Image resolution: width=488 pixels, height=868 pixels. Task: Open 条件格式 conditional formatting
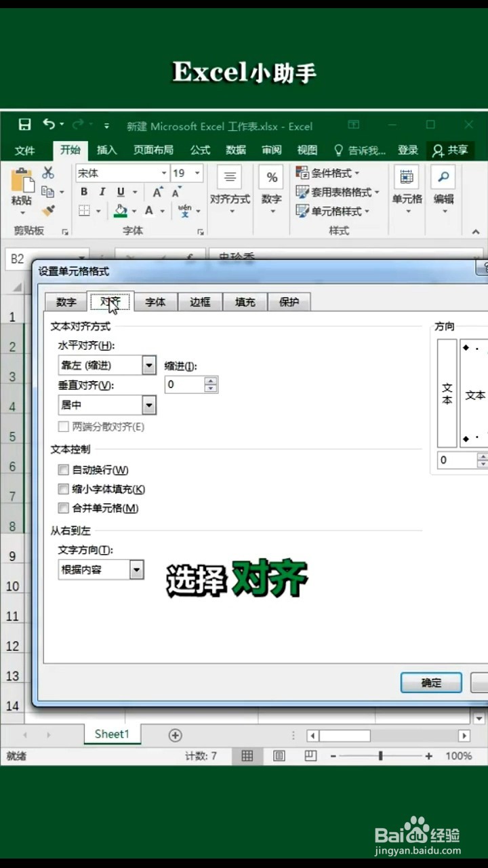[329, 173]
